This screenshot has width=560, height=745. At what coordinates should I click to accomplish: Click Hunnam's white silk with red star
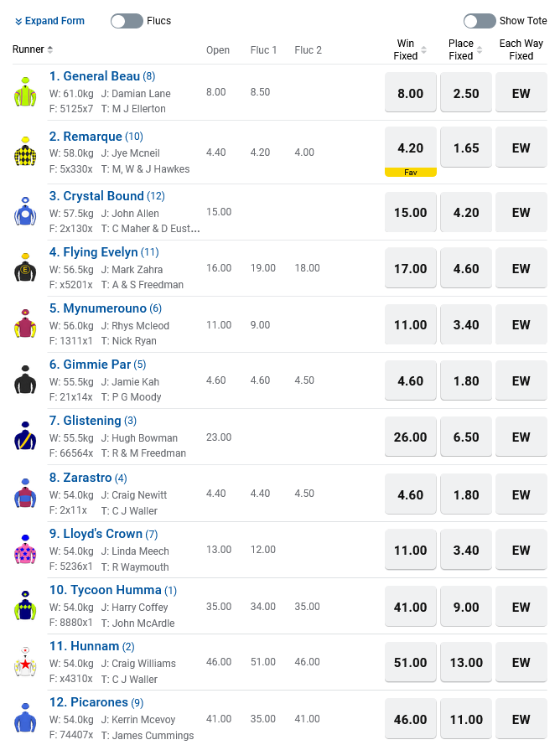pyautogui.click(x=25, y=662)
